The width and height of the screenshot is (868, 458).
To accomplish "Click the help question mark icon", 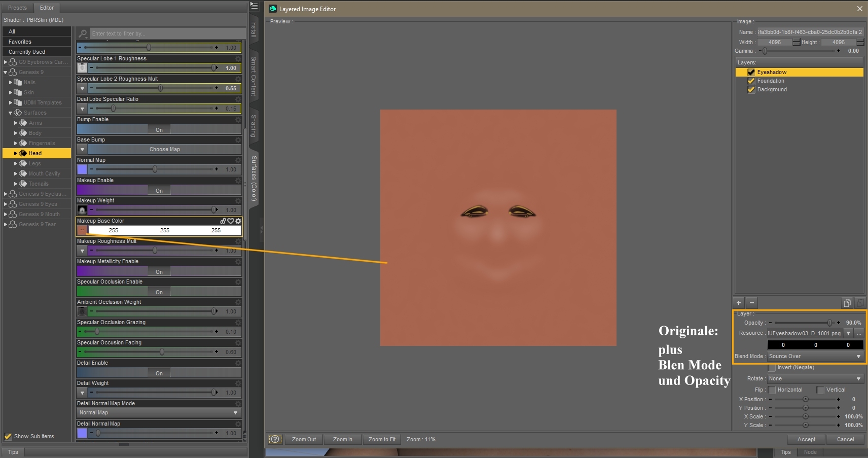I will 275,439.
